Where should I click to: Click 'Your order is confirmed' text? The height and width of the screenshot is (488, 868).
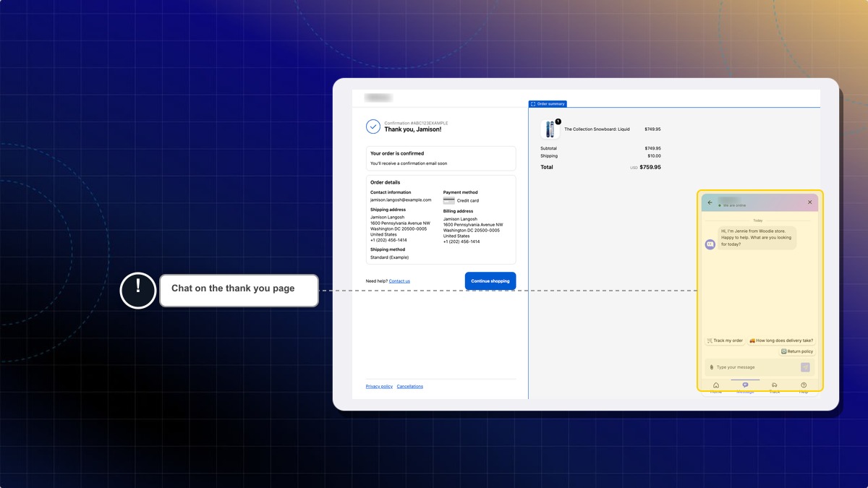pos(397,153)
